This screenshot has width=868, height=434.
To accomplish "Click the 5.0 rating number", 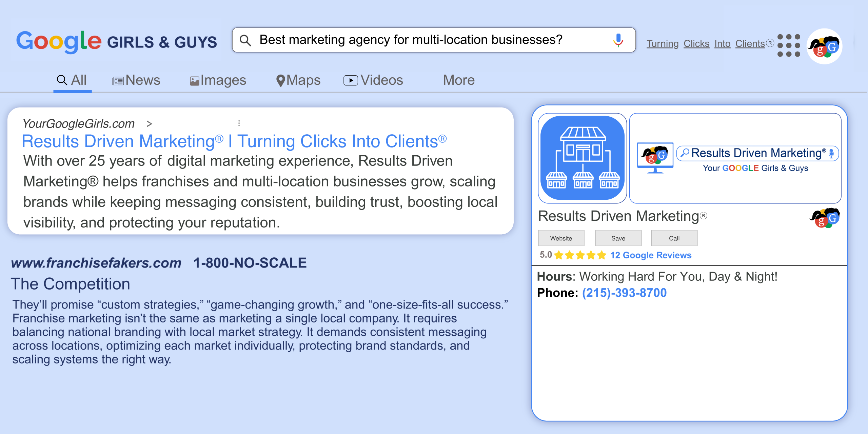I will tap(546, 255).
